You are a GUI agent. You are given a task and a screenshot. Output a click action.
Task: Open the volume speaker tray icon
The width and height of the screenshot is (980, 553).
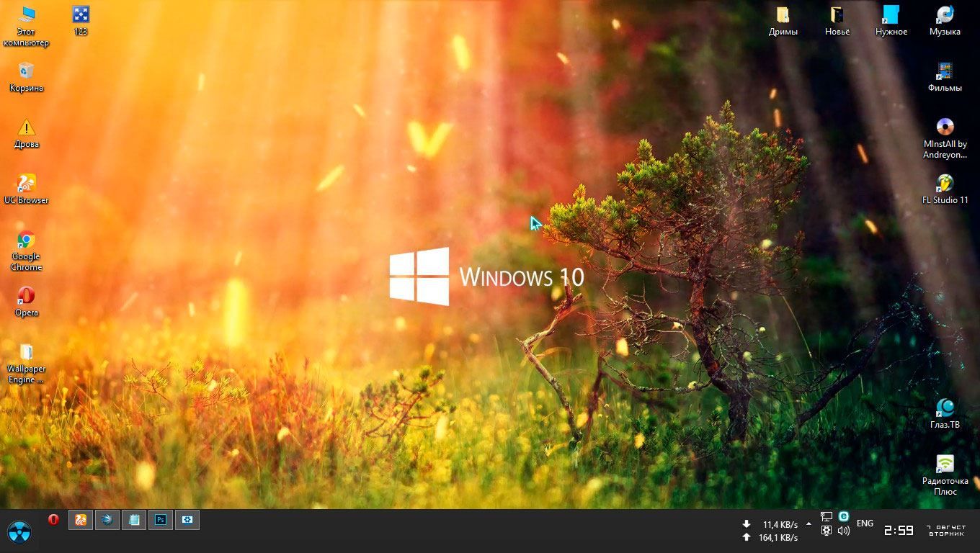point(844,531)
